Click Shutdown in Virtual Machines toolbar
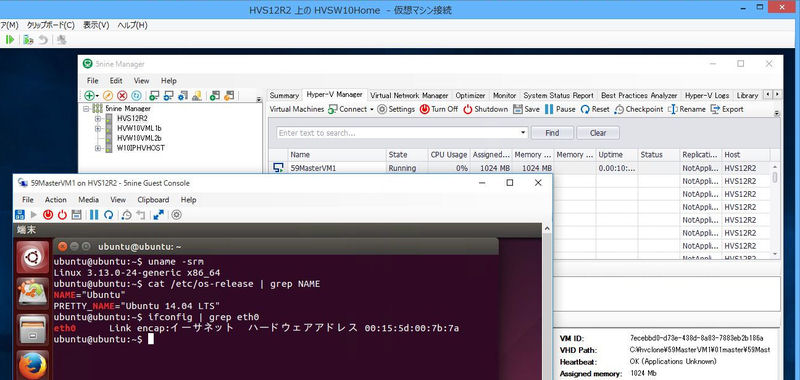 485,109
